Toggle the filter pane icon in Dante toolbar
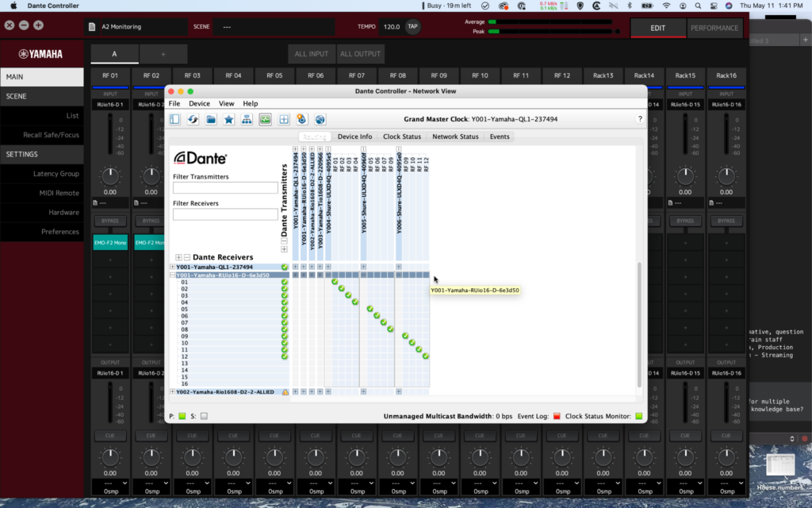The image size is (812, 508). tap(174, 119)
